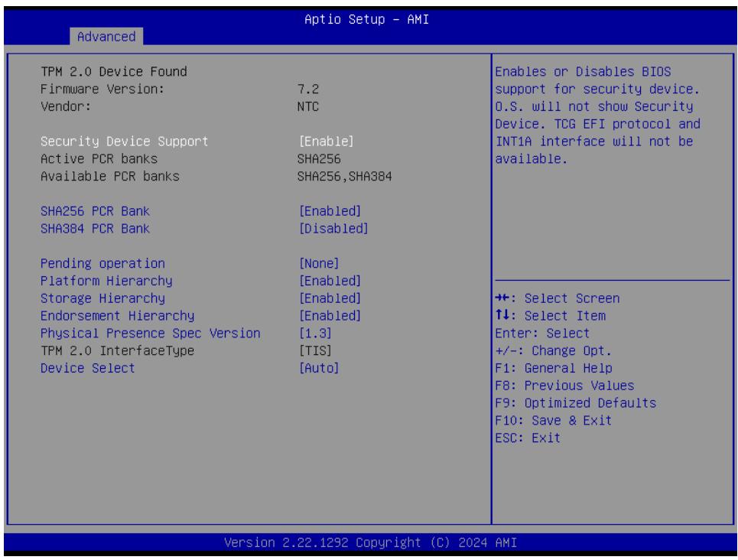
Task: Select the Pending operation setting
Action: pos(102,263)
